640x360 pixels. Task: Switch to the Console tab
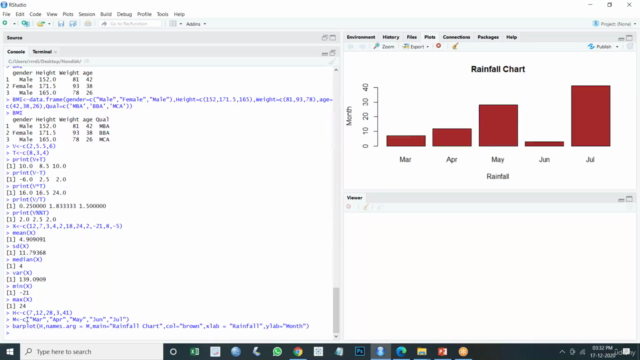click(16, 52)
